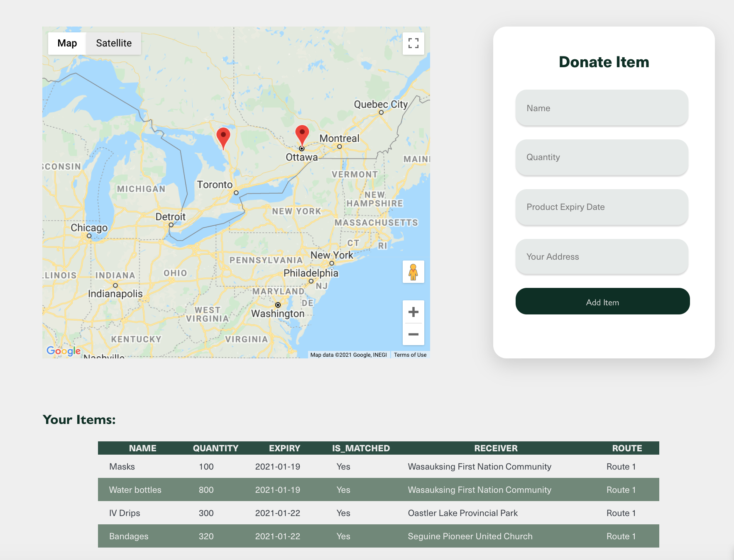
Task: Zoom in on the map
Action: [x=413, y=312]
